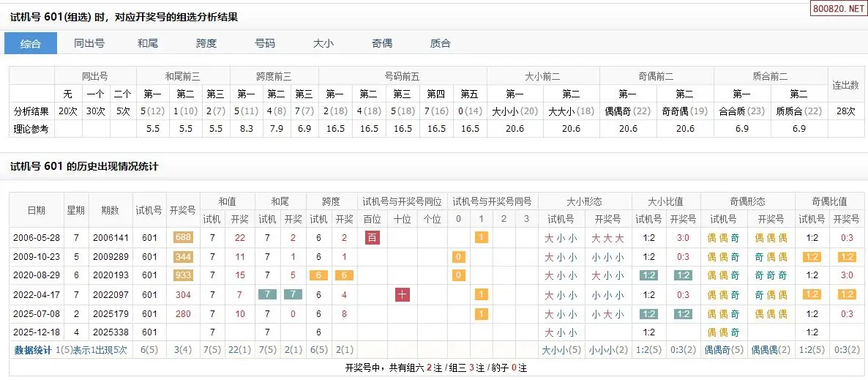Click the red 百 position badge

click(x=373, y=238)
